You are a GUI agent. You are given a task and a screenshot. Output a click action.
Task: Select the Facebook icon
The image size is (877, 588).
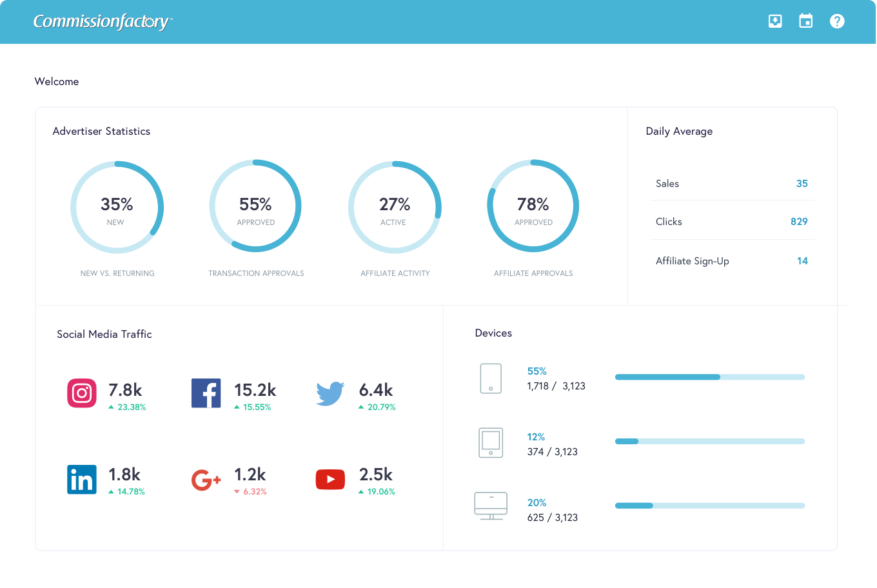206,393
